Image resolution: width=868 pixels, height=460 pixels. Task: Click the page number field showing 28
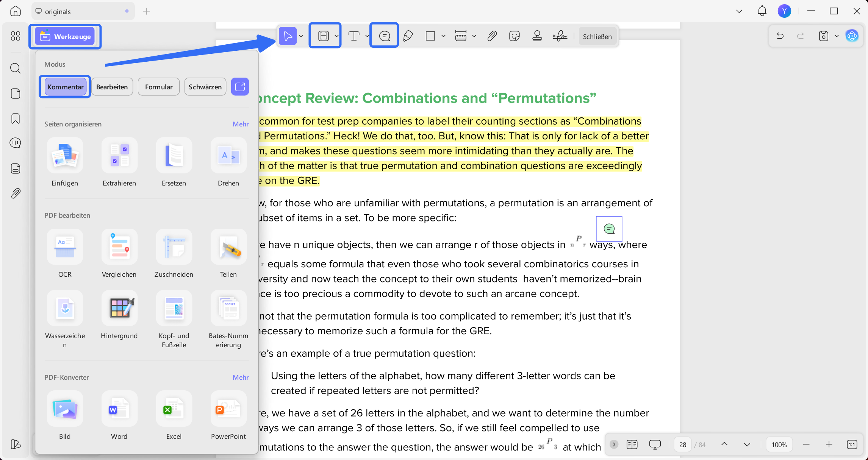(683, 444)
